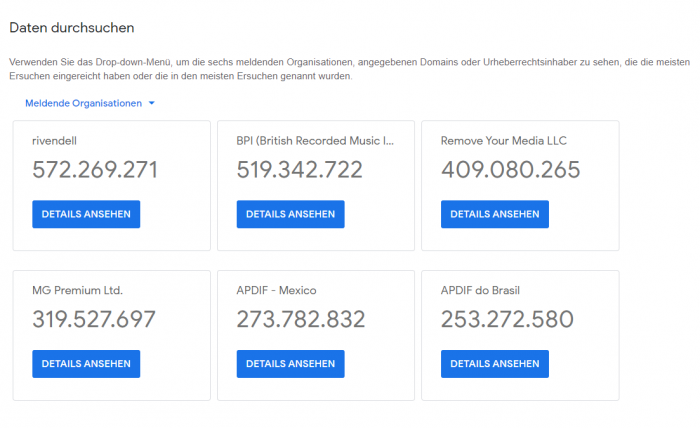700x428 pixels.
Task: Click the Daten durchsuchen heading
Action: pyautogui.click(x=72, y=28)
